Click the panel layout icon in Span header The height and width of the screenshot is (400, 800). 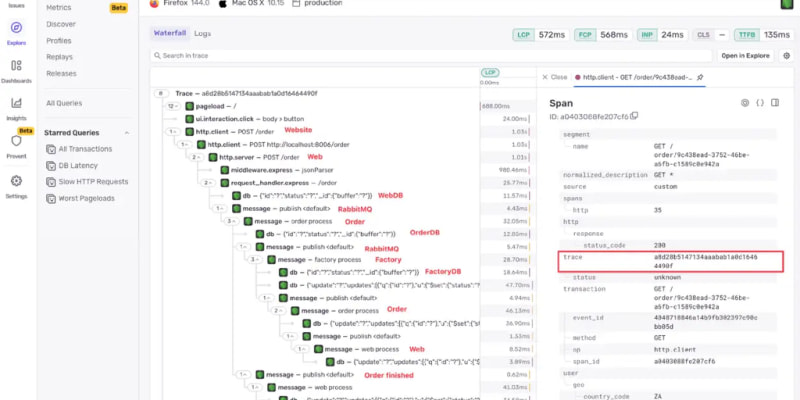[774, 103]
